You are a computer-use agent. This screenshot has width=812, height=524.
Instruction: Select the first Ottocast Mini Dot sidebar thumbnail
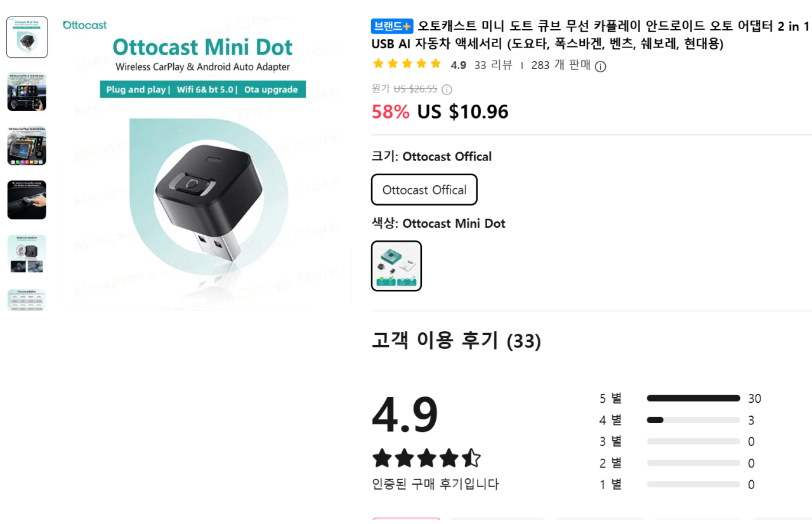coord(27,37)
